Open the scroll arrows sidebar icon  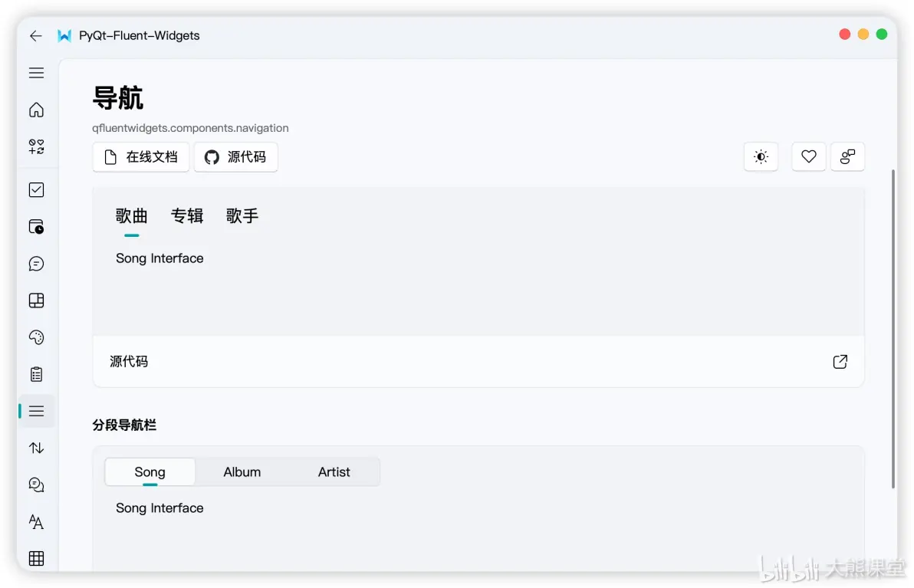[36, 448]
